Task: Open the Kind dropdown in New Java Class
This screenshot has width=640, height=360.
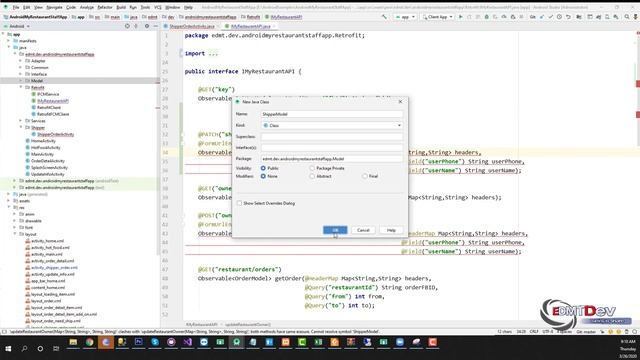Action: (332, 125)
